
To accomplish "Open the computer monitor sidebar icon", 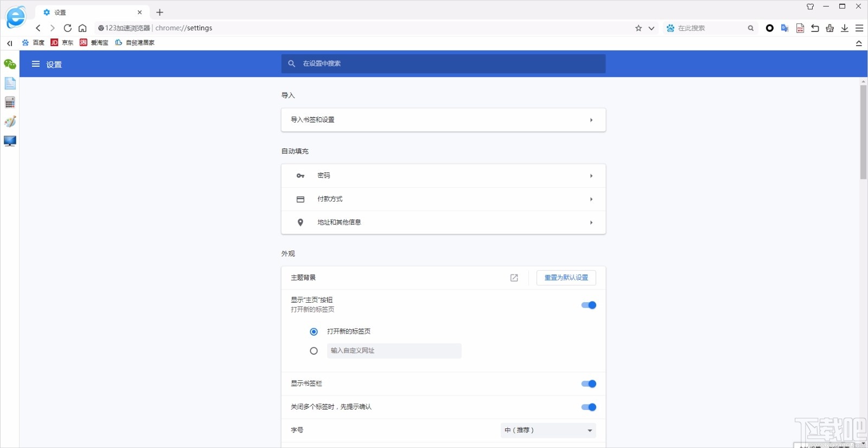I will click(x=10, y=141).
